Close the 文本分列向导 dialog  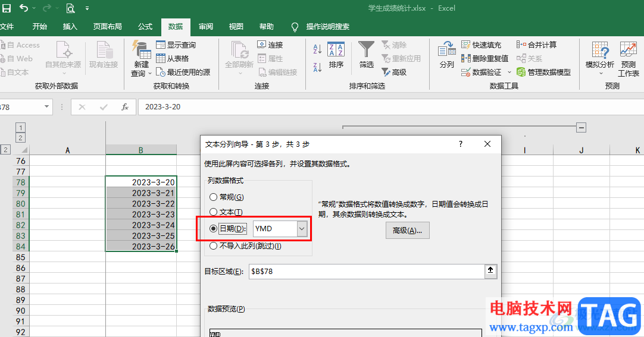pyautogui.click(x=487, y=144)
